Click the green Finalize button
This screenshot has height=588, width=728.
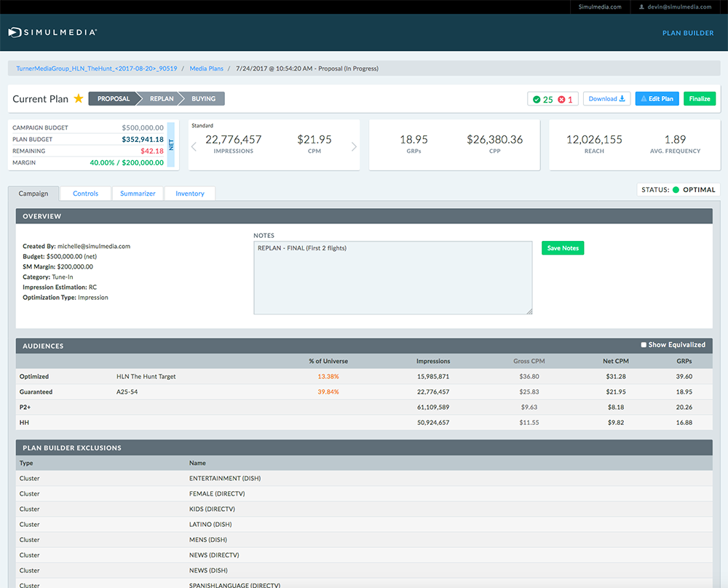click(700, 99)
